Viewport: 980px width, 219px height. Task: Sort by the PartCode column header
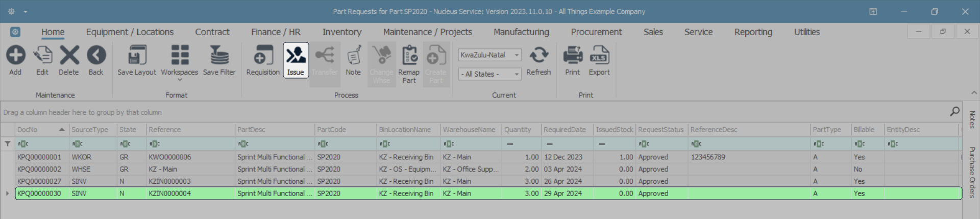(346, 130)
